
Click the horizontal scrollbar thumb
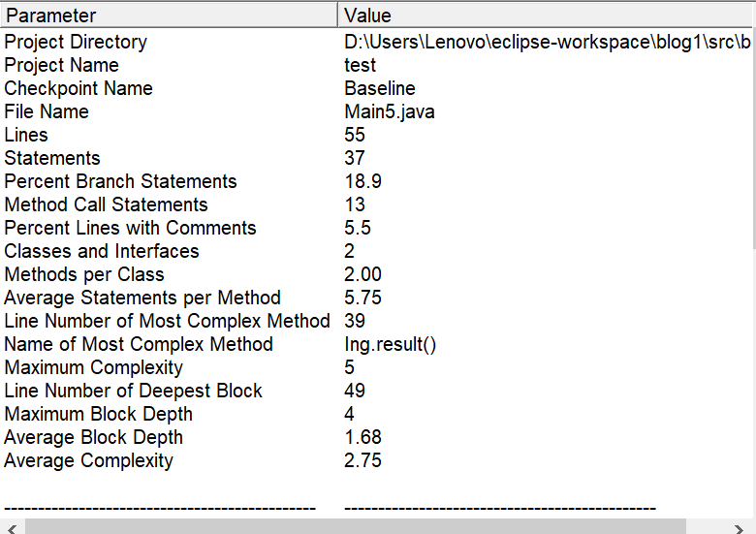coord(356,527)
